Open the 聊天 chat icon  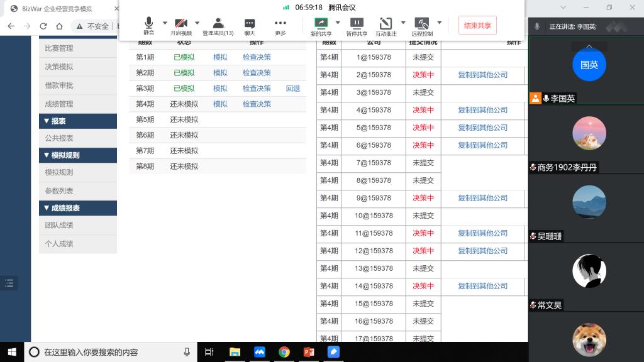tap(250, 24)
